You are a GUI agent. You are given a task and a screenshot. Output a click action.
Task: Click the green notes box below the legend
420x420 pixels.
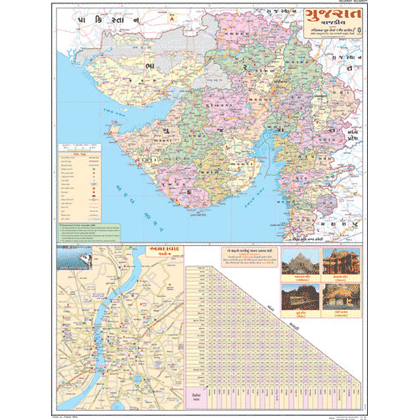pos(89,232)
